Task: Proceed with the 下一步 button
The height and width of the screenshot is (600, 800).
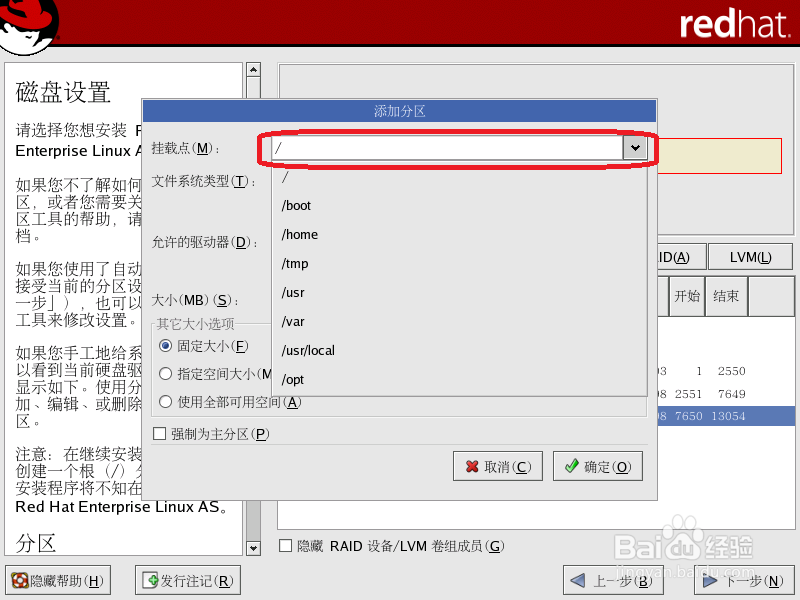Action: coord(744,580)
